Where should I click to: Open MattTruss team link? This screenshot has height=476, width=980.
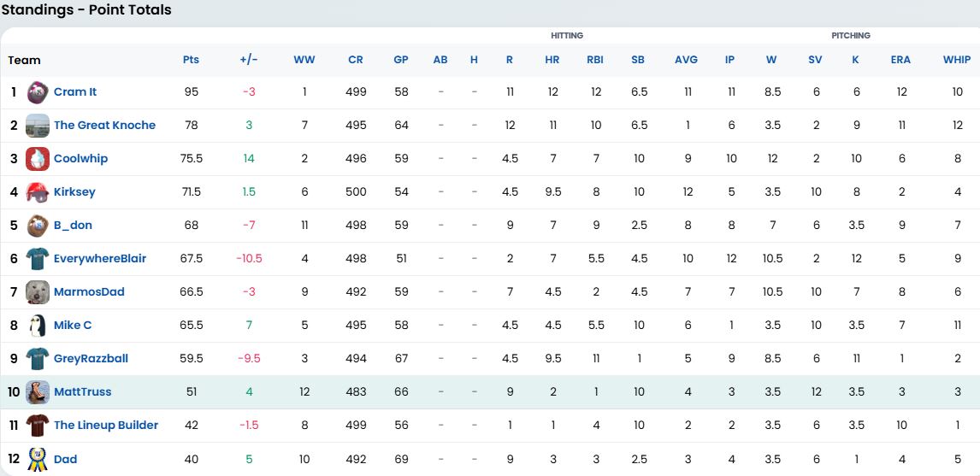click(x=82, y=392)
